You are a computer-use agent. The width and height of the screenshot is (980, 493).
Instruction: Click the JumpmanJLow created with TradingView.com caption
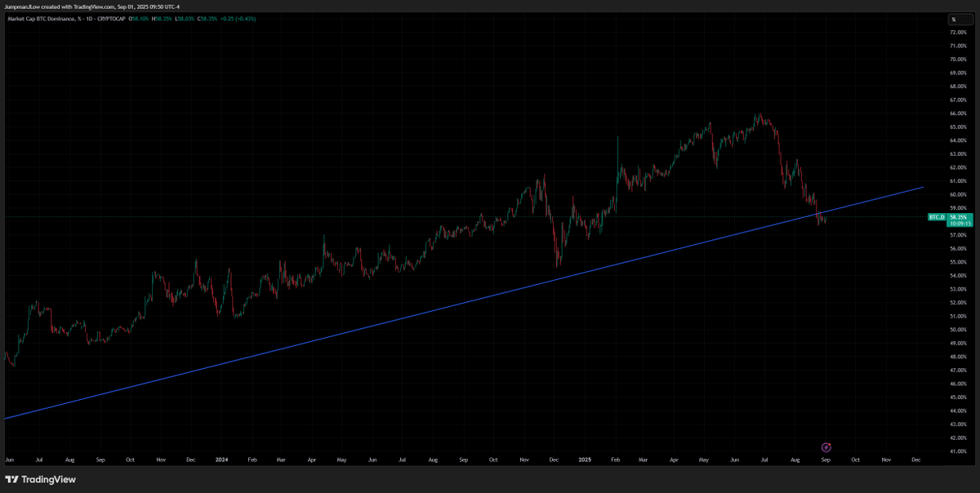coord(92,7)
